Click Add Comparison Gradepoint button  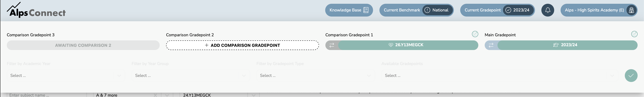pos(242,45)
